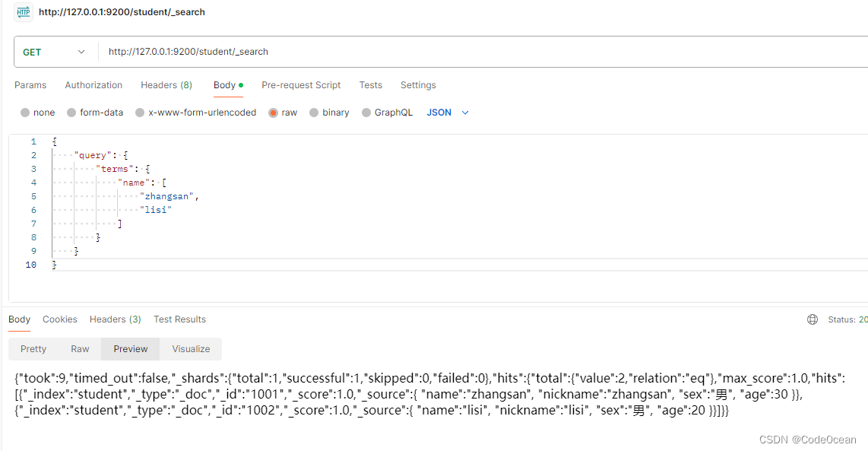Switch to response Body tab

click(19, 319)
